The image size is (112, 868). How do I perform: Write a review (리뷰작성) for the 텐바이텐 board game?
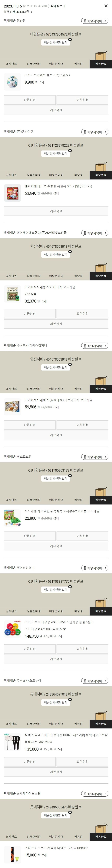pos(56,211)
